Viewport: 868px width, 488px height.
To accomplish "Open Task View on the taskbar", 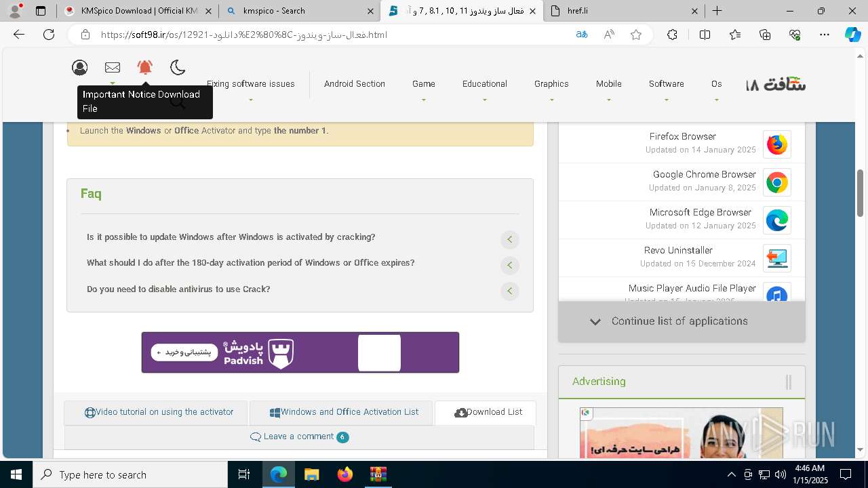I will point(244,474).
